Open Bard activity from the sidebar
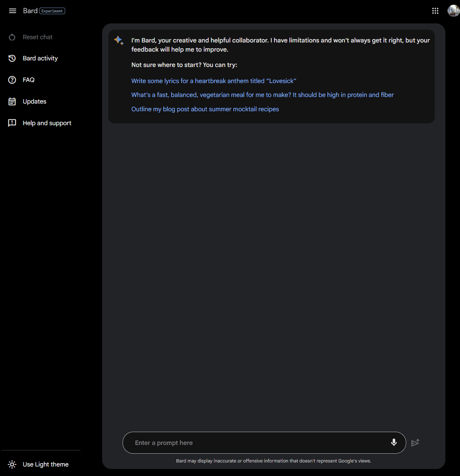This screenshot has height=476, width=460. (x=40, y=59)
